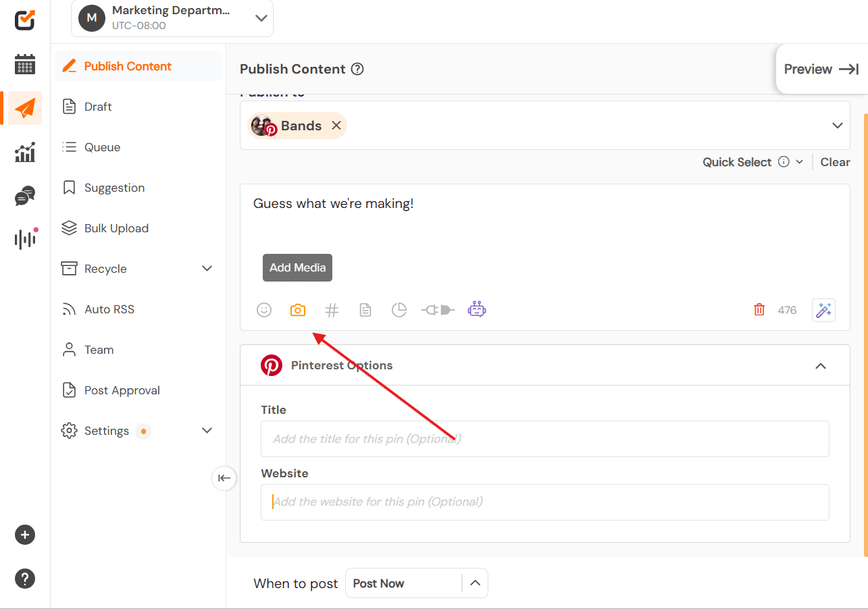Click the red trash delete icon
Viewport: 868px width, 609px height.
click(759, 310)
